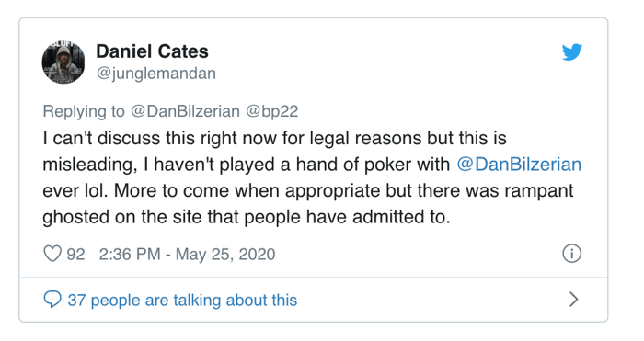Viewport: 644px width, 341px height.
Task: Open '37 people are talking about this'
Action: click(182, 300)
